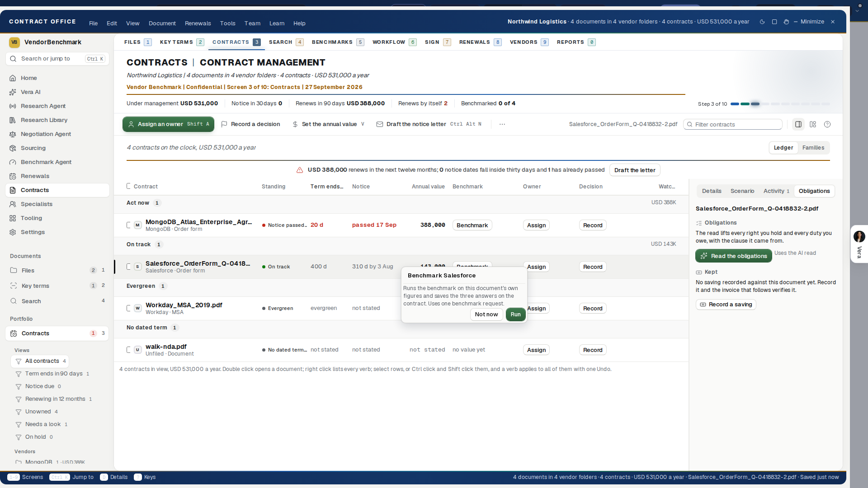
Task: Open Benchmark Agent in the sidebar
Action: pos(57,162)
